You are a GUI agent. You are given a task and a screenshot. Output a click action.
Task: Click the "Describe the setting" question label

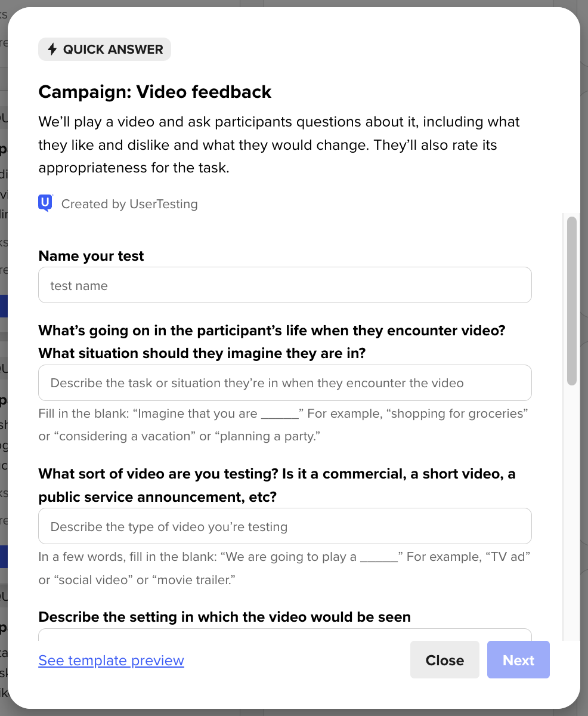coord(224,617)
